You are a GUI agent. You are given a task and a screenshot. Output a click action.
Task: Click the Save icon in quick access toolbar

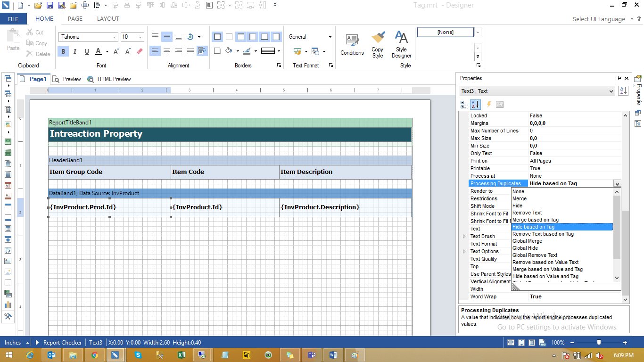[50, 5]
